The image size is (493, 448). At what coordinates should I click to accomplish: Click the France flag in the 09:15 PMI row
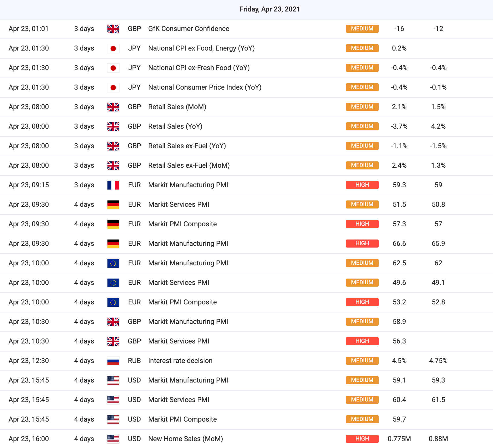pos(113,185)
